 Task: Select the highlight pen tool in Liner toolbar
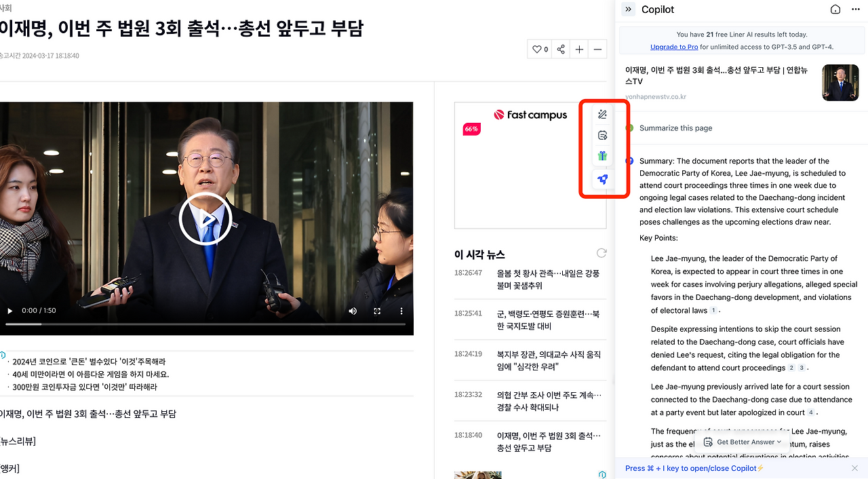click(602, 114)
